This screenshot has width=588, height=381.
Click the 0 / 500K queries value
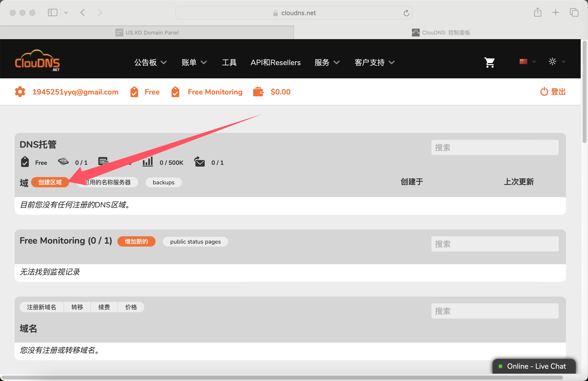point(171,163)
